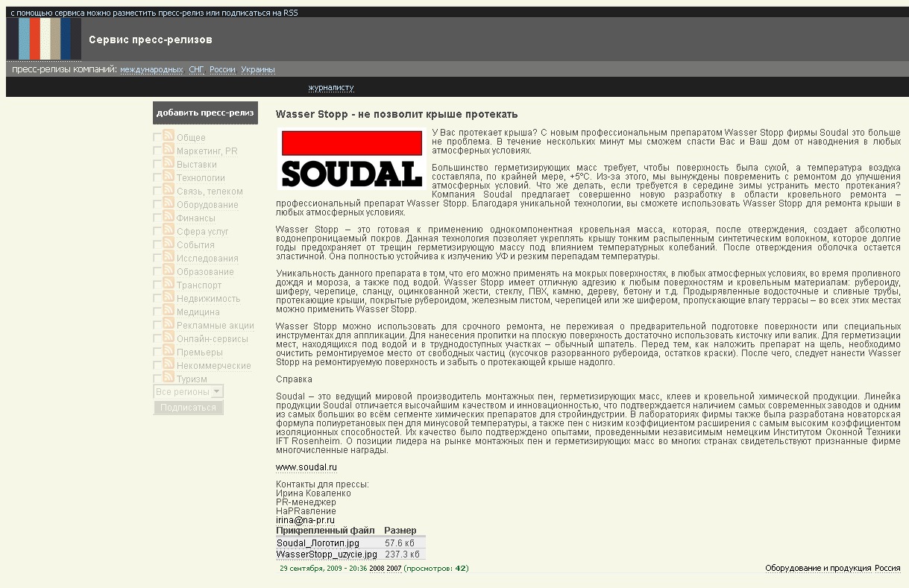Open RSS feed icon for Недвижимость

click(x=169, y=297)
